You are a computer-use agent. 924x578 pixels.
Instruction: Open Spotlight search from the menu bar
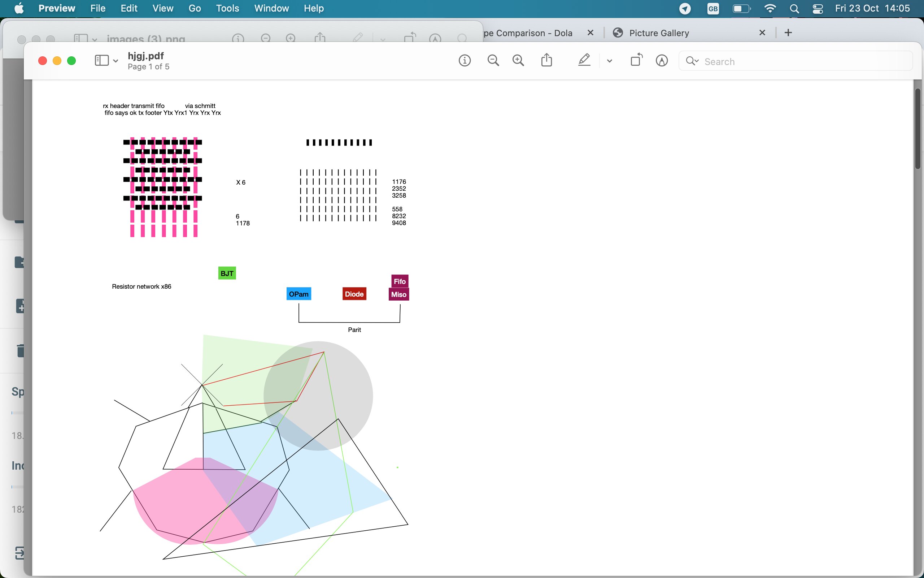click(794, 9)
